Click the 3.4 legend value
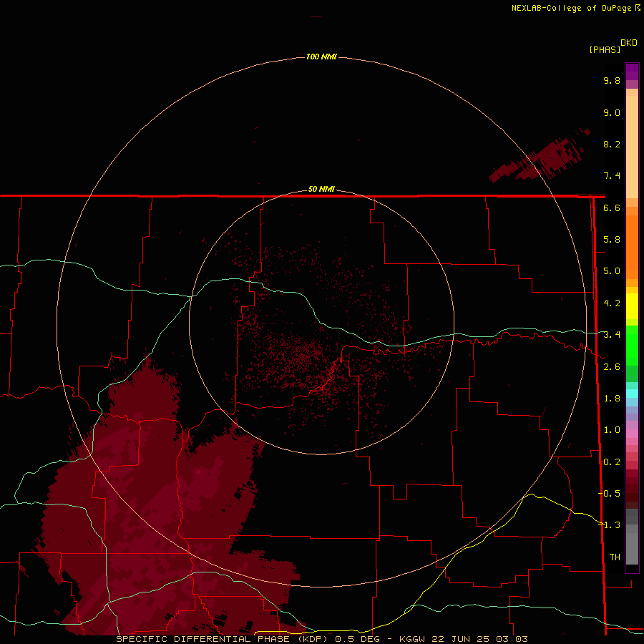Viewport: 644px width, 644px height. pos(612,335)
